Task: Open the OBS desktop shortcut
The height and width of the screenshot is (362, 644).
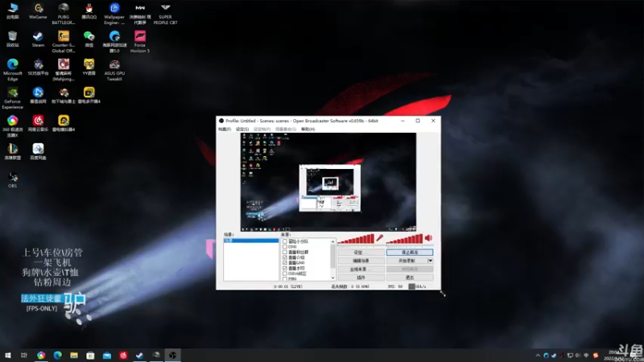Action: coord(12,179)
